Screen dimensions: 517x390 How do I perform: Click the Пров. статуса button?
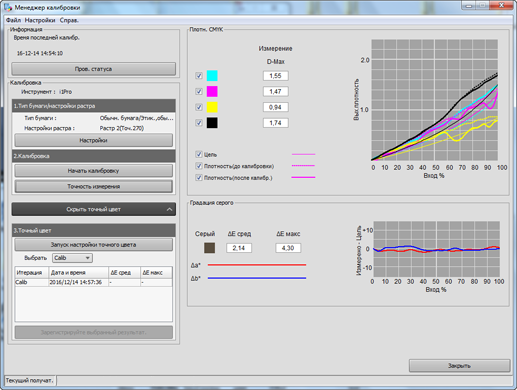(x=93, y=69)
